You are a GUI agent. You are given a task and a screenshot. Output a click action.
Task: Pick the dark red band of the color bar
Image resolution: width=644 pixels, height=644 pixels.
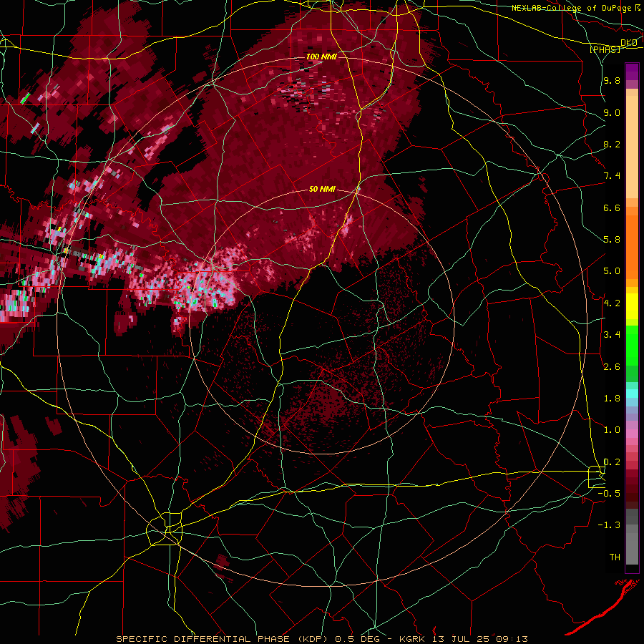coord(632,484)
